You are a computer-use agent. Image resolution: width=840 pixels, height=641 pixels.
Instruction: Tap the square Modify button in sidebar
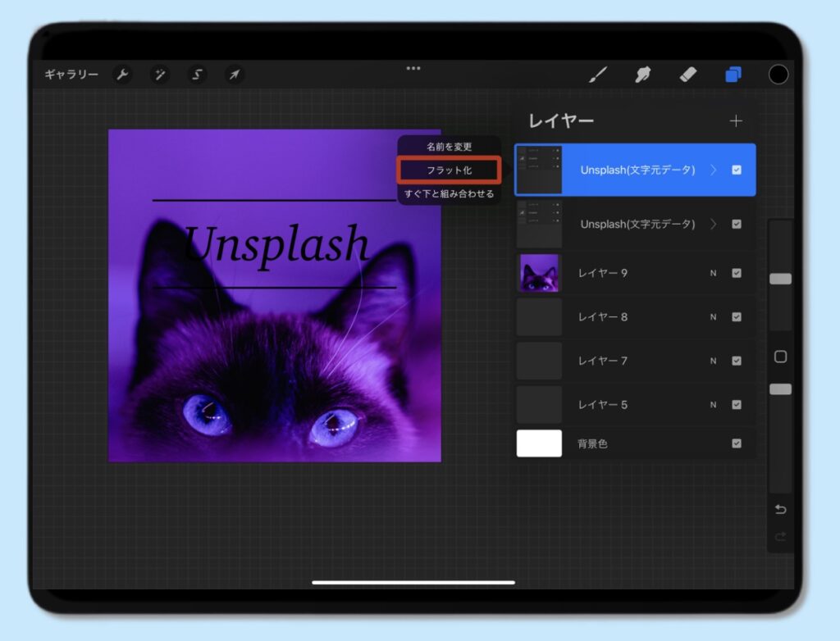pyautogui.click(x=781, y=357)
